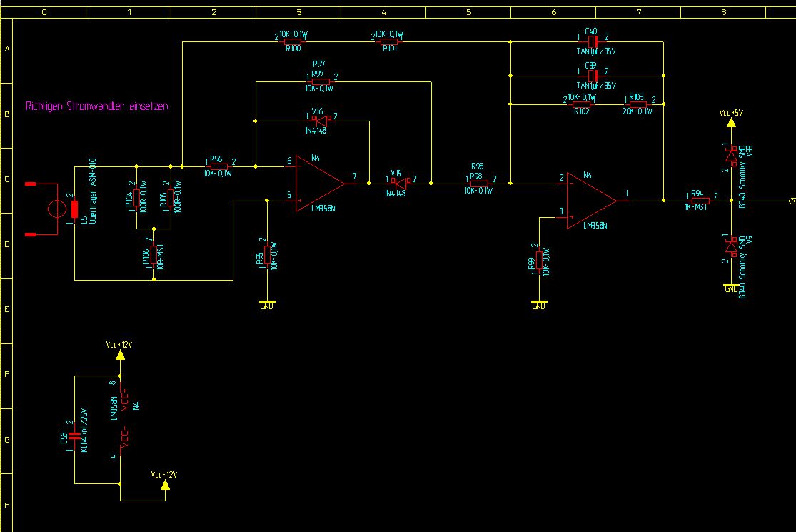The image size is (796, 532).
Task: Click 'TAN1µF/35V' value under C39
Action: click(596, 85)
